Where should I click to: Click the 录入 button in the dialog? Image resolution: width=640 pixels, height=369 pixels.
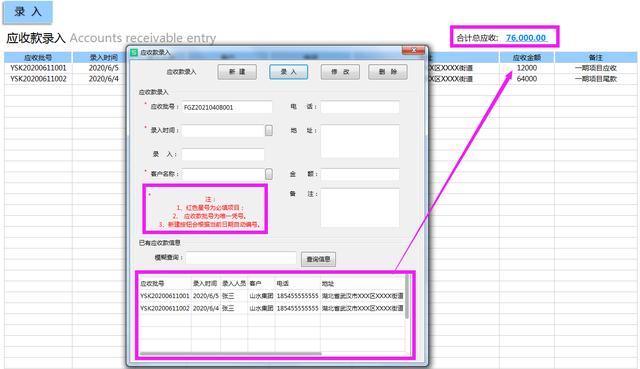(289, 72)
